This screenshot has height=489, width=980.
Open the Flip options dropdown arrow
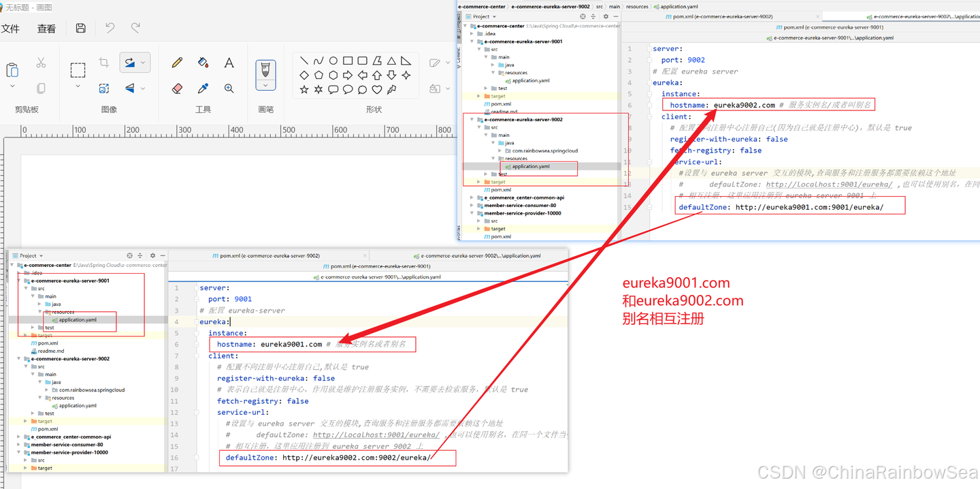tap(143, 89)
